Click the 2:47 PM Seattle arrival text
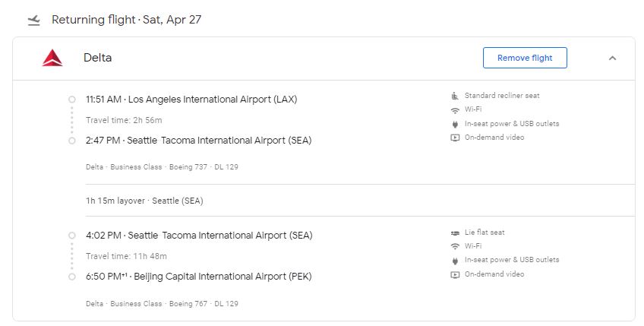The image size is (644, 326). pyautogui.click(x=199, y=141)
